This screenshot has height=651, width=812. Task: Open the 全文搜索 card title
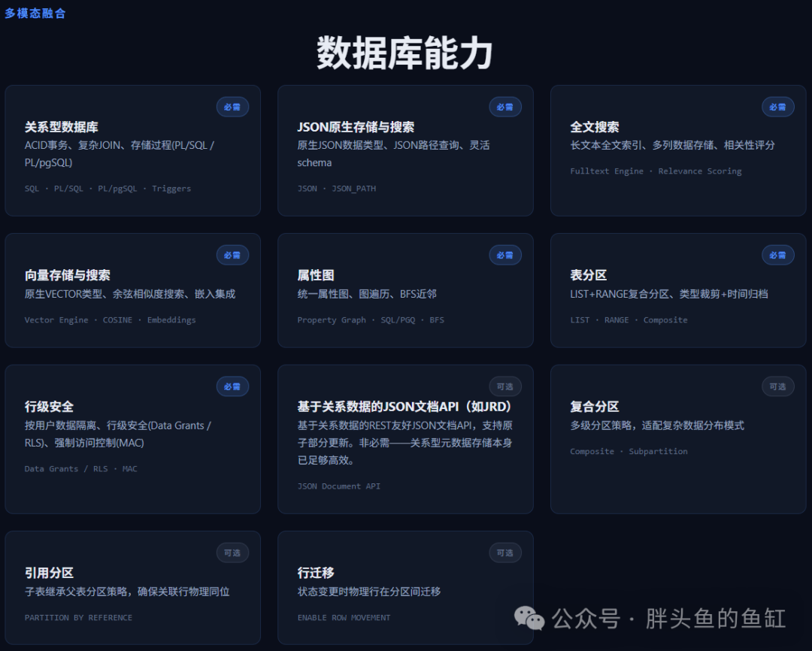(595, 127)
